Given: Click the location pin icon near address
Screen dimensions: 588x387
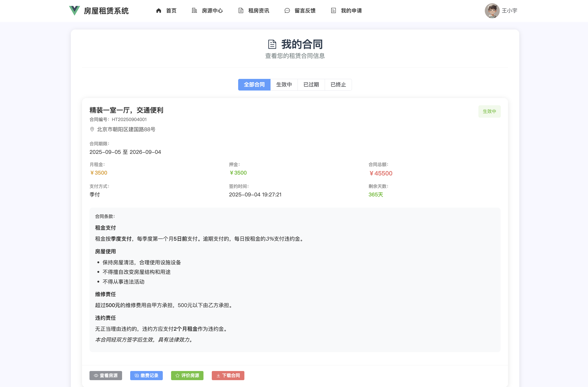Looking at the screenshot, I should coord(92,129).
